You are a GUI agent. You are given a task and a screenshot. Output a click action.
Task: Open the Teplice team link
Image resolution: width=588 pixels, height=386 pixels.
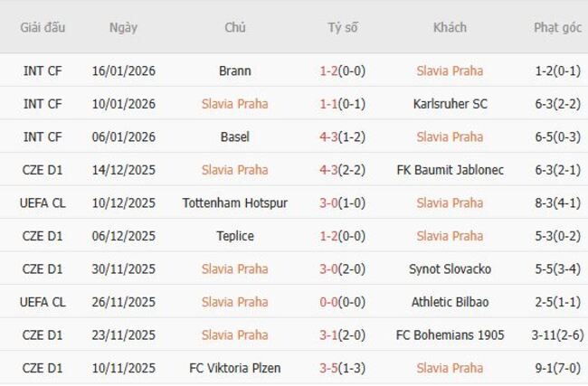[235, 236]
